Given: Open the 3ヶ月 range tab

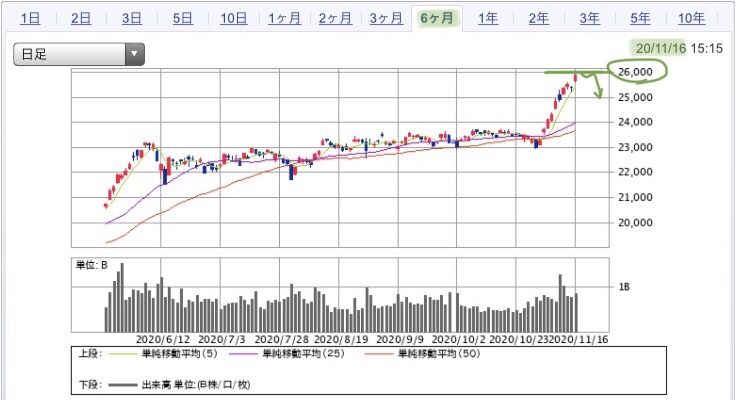Looking at the screenshot, I should (386, 18).
